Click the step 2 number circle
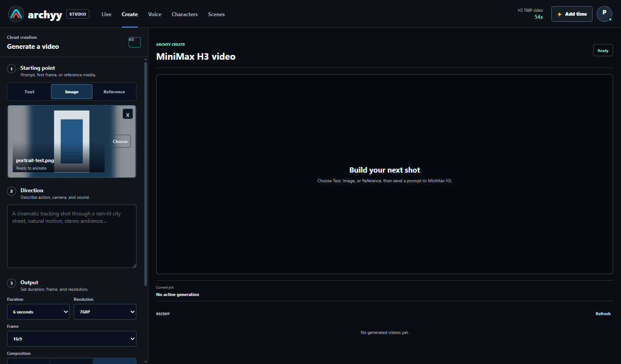The height and width of the screenshot is (364, 621). tap(12, 191)
